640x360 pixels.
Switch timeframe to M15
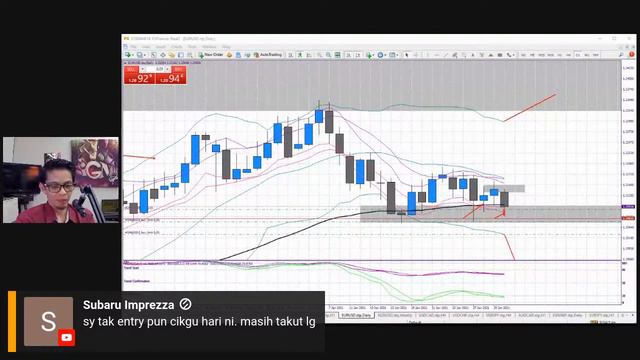(x=541, y=55)
